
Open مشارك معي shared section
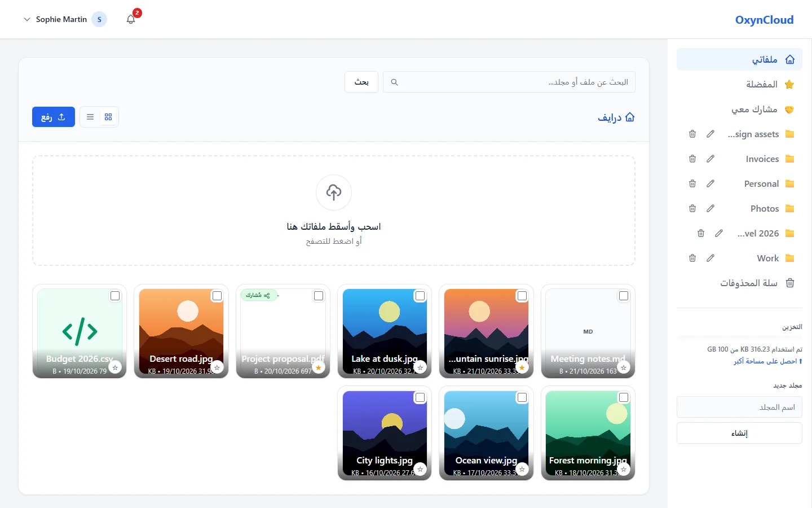[x=739, y=109]
